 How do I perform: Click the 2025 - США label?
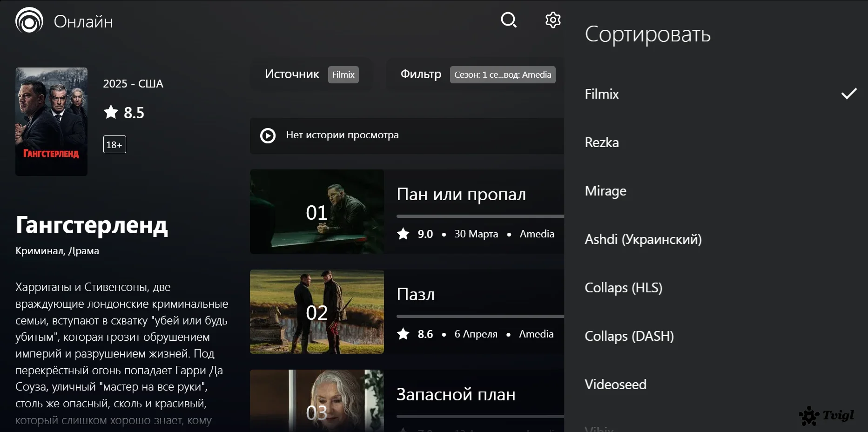(133, 84)
